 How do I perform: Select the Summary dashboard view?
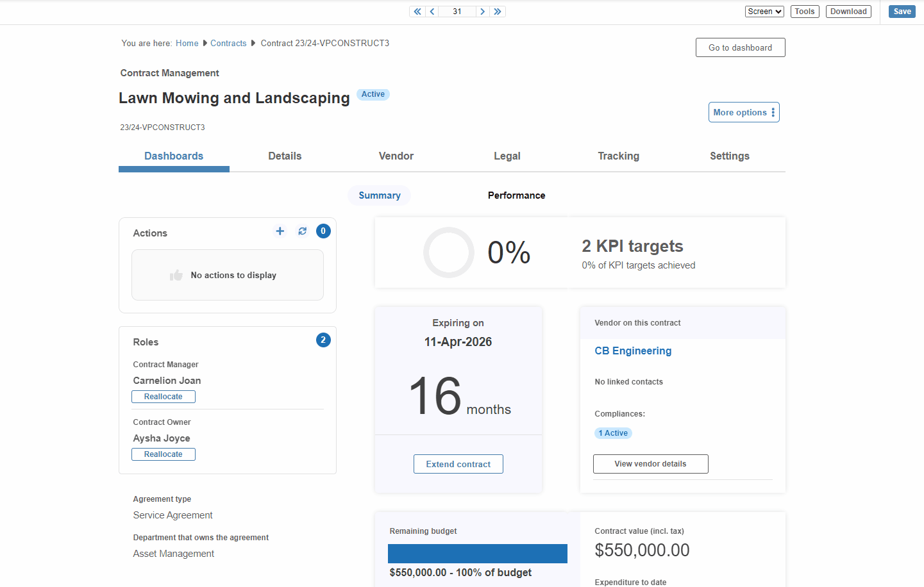tap(380, 195)
